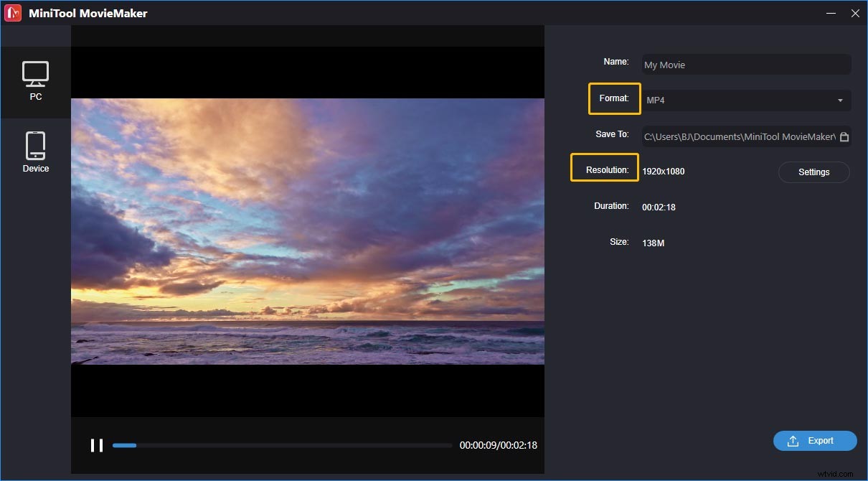Click the Export button
Screen dimensions: 868x481
(815, 441)
